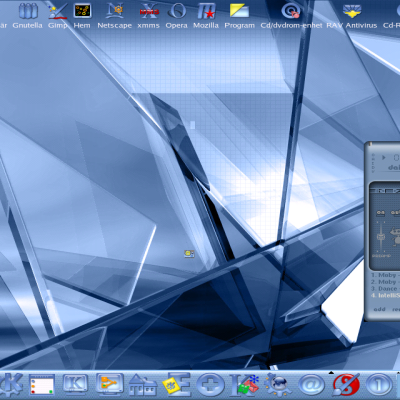Screen dimensions: 400x400
Task: Open the orange flowchart monitor panel icon
Action: point(109,384)
